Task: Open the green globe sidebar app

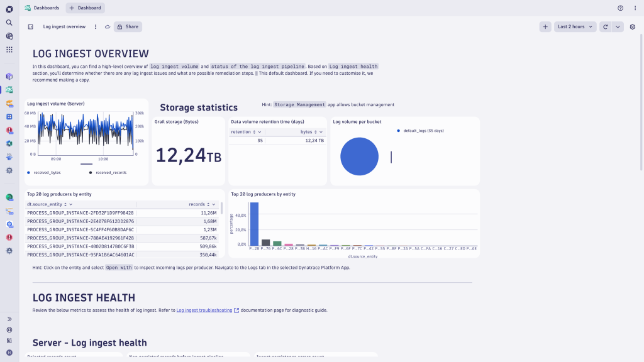Action: click(x=9, y=197)
